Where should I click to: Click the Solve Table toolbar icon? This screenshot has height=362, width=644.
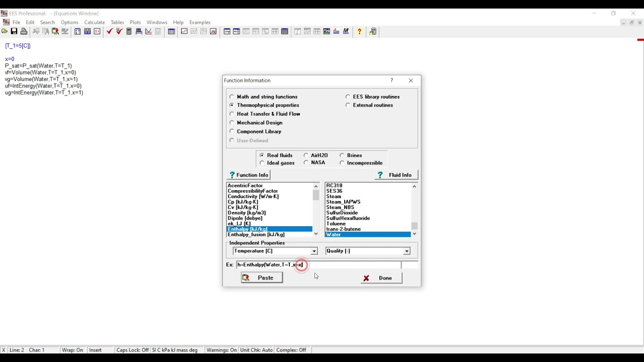pos(139,31)
